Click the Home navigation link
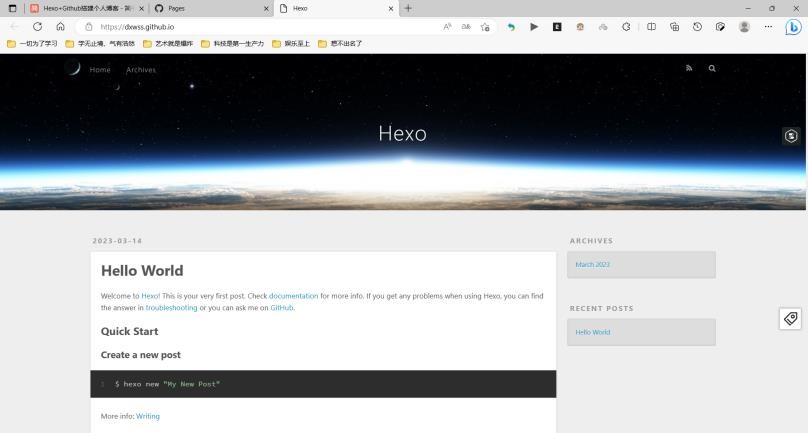808x433 pixels. [x=100, y=70]
